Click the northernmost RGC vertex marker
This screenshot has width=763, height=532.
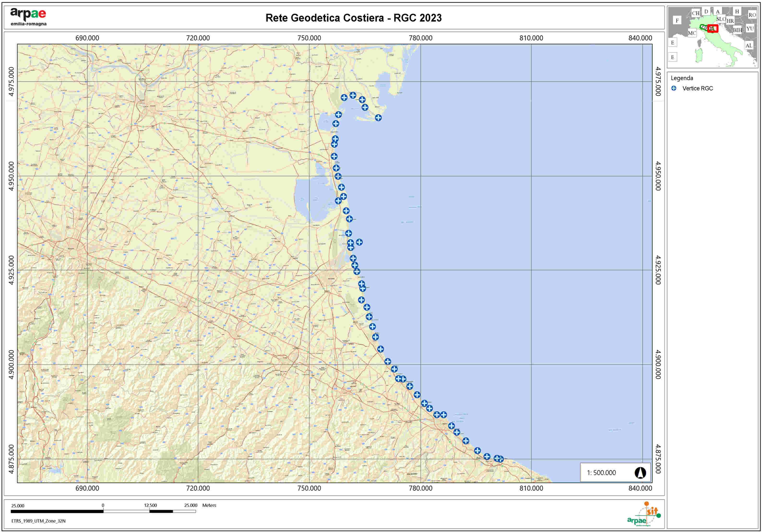353,95
